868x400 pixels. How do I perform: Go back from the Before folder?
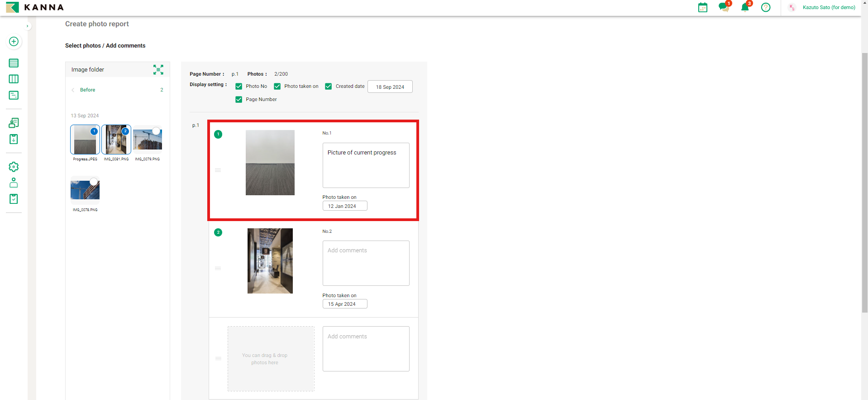[x=73, y=90]
